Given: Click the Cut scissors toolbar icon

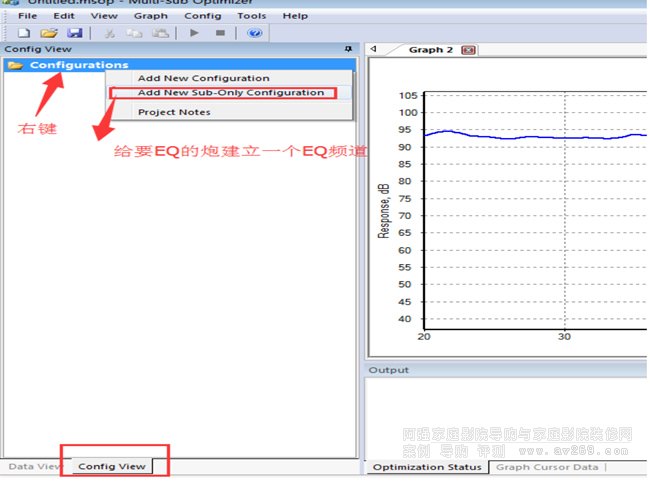Looking at the screenshot, I should pos(110,33).
